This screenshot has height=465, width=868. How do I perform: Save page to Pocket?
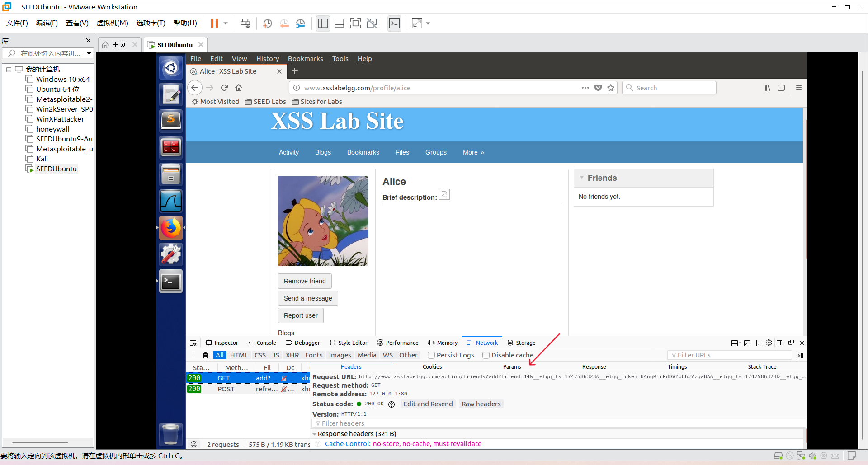click(x=598, y=88)
